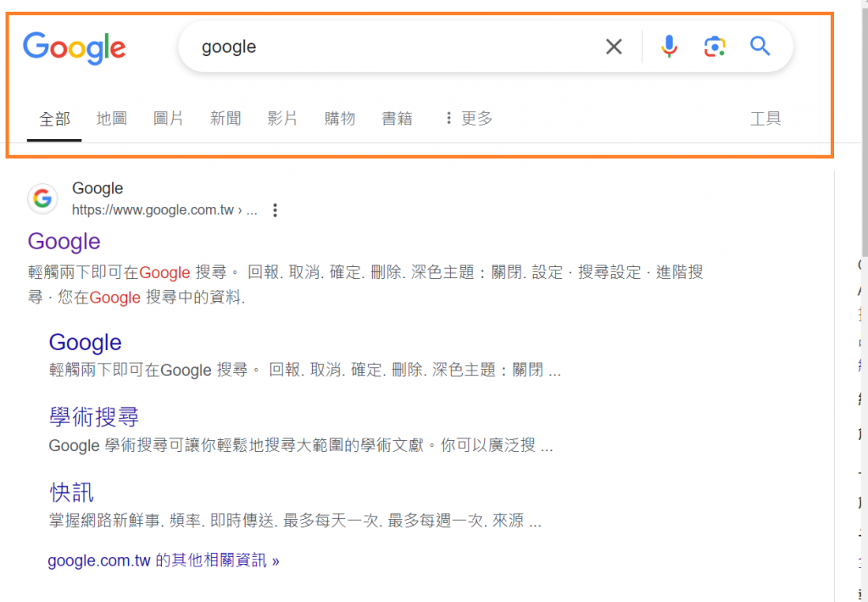Screen dimensions: 868x602
Task: Switch to the 地圖 tab
Action: pyautogui.click(x=112, y=118)
